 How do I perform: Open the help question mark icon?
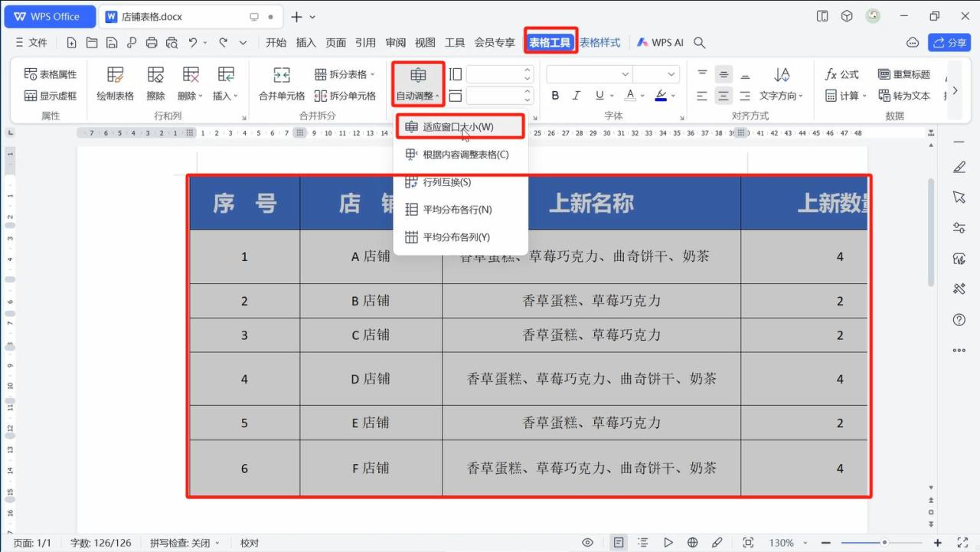pyautogui.click(x=959, y=319)
